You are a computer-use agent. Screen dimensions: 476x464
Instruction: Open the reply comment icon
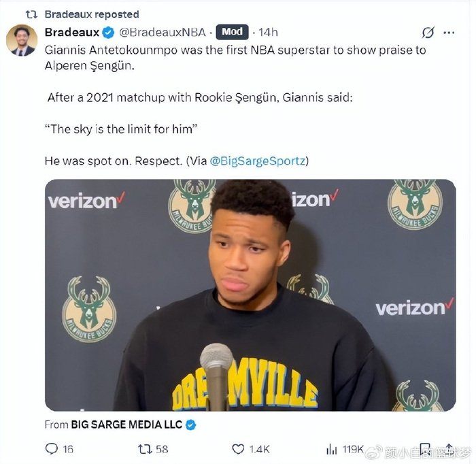point(52,449)
